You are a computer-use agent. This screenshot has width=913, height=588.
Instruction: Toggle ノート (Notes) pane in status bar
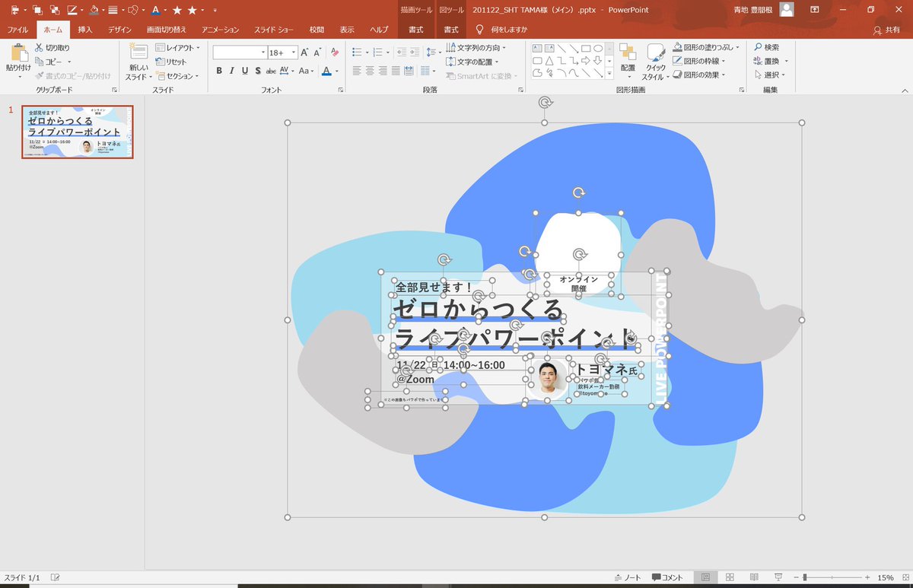(628, 577)
